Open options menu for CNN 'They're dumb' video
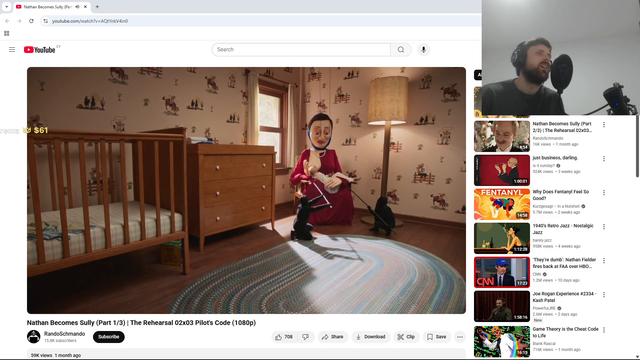 point(604,260)
